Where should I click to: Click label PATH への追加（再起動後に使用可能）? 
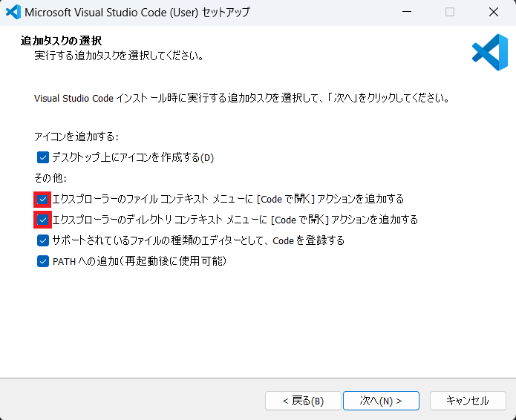[140, 261]
